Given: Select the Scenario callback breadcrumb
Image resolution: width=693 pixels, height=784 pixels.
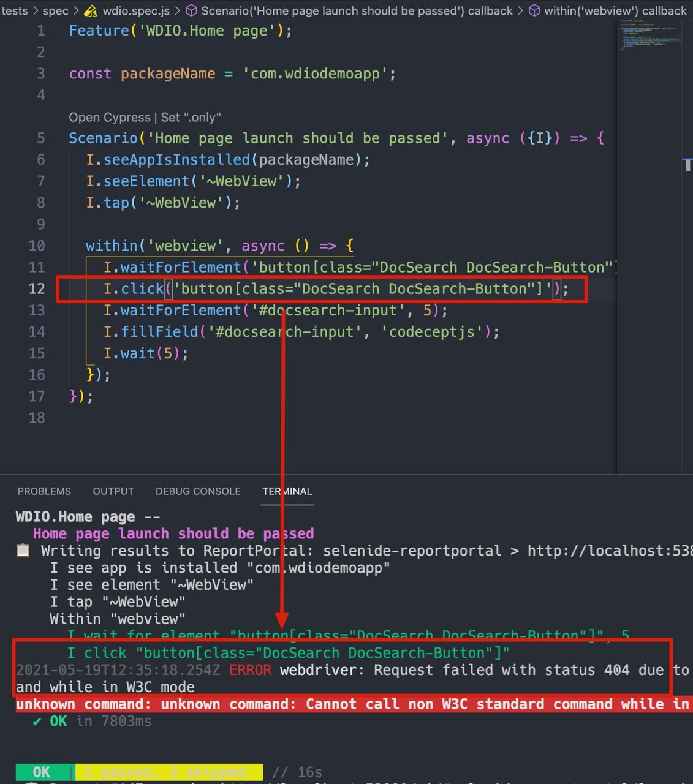Looking at the screenshot, I should pos(357,10).
